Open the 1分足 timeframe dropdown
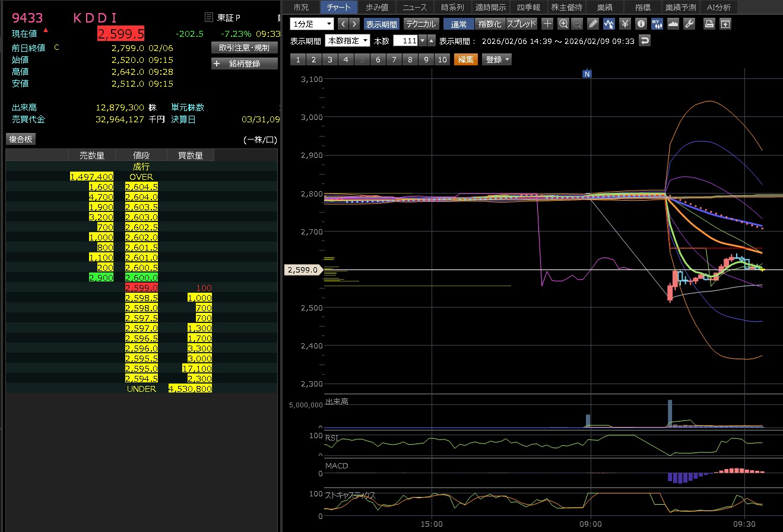This screenshot has width=783, height=532. [x=312, y=24]
